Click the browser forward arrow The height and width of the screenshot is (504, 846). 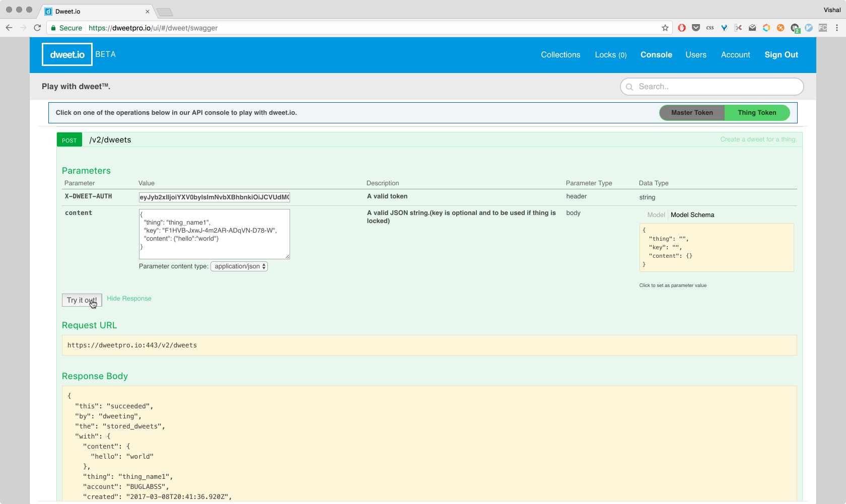click(x=23, y=28)
